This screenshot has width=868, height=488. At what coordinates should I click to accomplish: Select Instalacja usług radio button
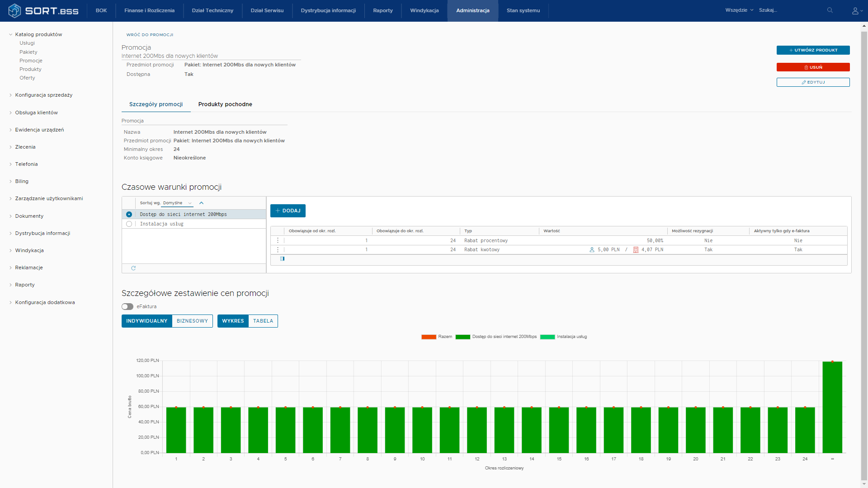click(129, 224)
